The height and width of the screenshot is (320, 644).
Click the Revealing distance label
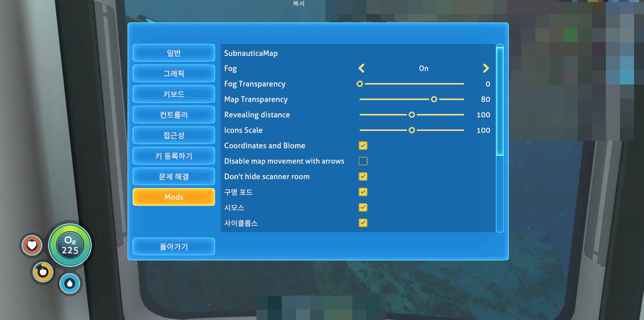point(257,115)
